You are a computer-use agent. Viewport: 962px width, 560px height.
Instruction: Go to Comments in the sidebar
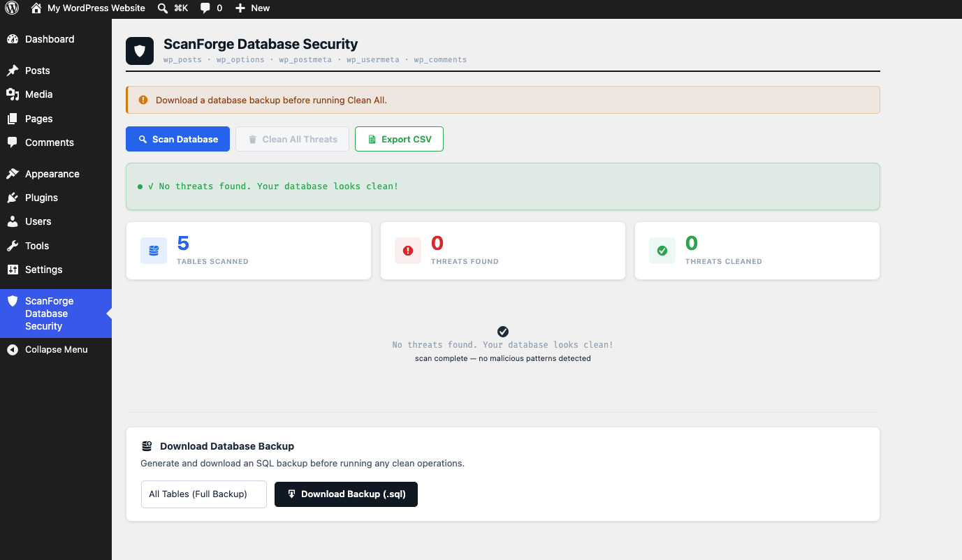click(x=56, y=142)
